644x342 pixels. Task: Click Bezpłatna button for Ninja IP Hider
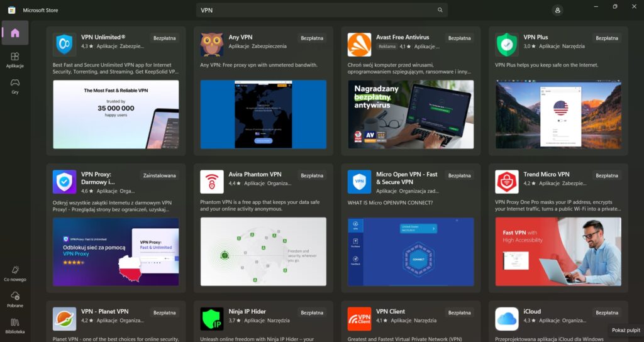pyautogui.click(x=312, y=312)
